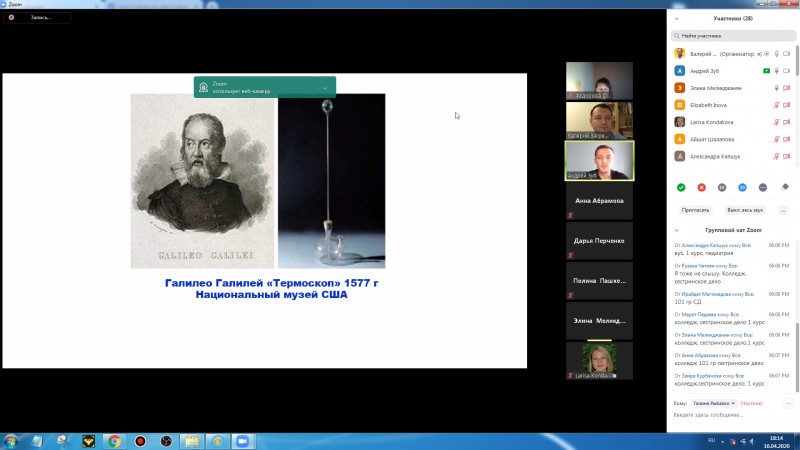The width and height of the screenshot is (800, 450).
Task: Select Дарья Перченко video tile
Action: click(599, 241)
